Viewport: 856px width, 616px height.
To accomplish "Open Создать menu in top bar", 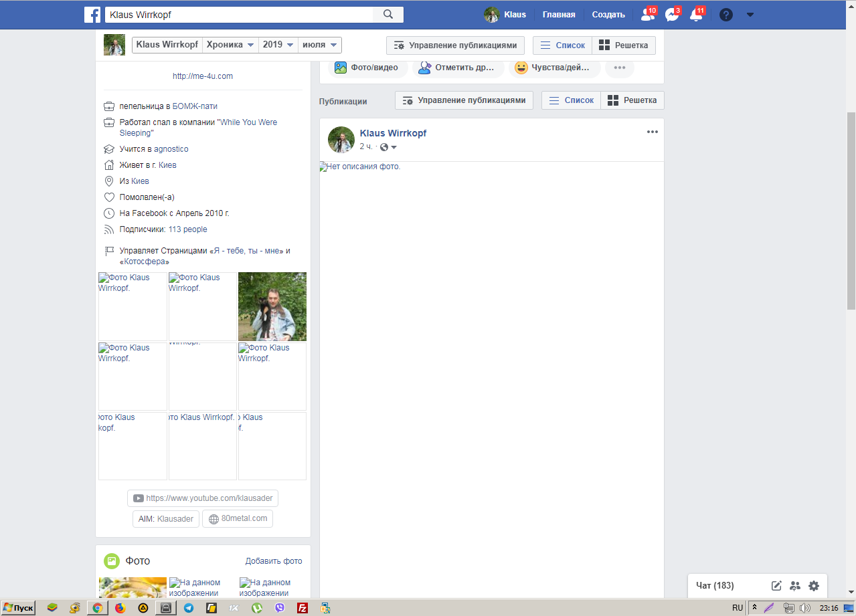I will (608, 15).
